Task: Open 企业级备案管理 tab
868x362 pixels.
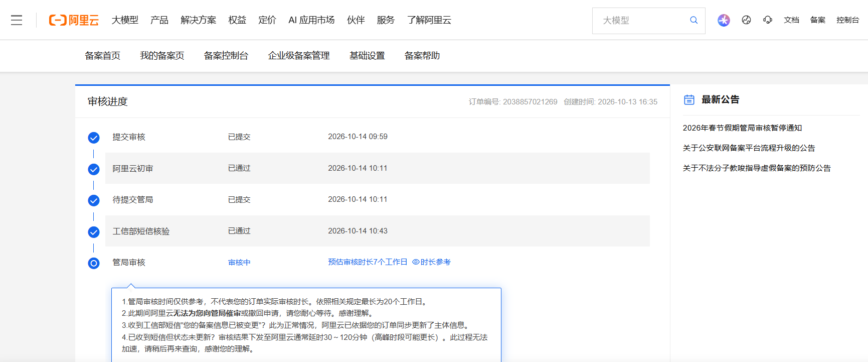Action: click(299, 56)
